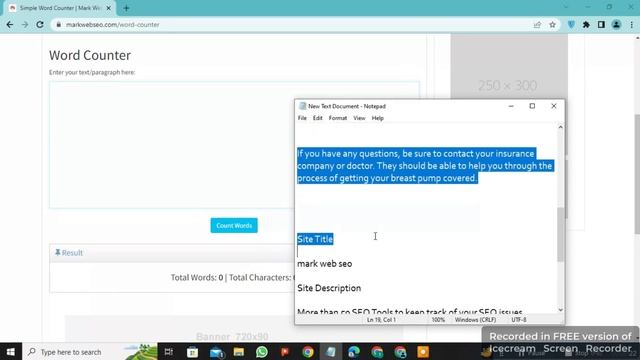The height and width of the screenshot is (360, 640).
Task: Close the Simple Word Counter tab
Action: 109,8
